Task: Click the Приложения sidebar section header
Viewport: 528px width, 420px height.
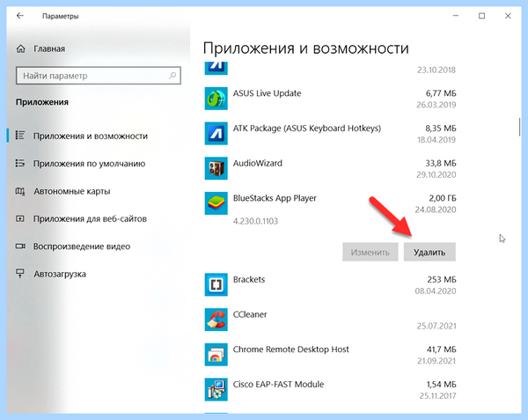Action: tap(42, 102)
